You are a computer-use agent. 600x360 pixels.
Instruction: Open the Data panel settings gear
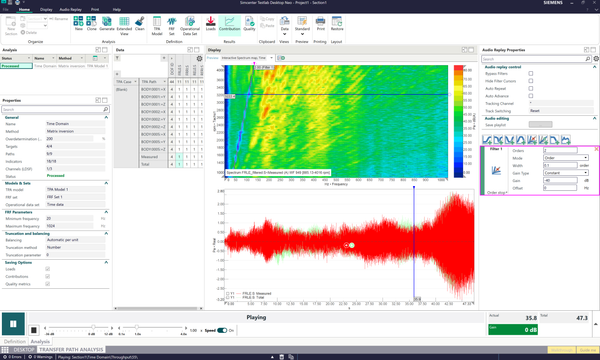tap(199, 59)
